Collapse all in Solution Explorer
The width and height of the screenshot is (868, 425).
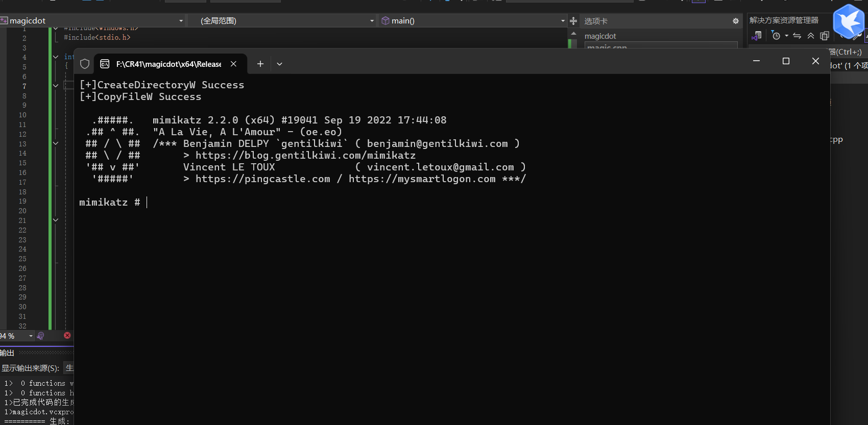coord(811,36)
